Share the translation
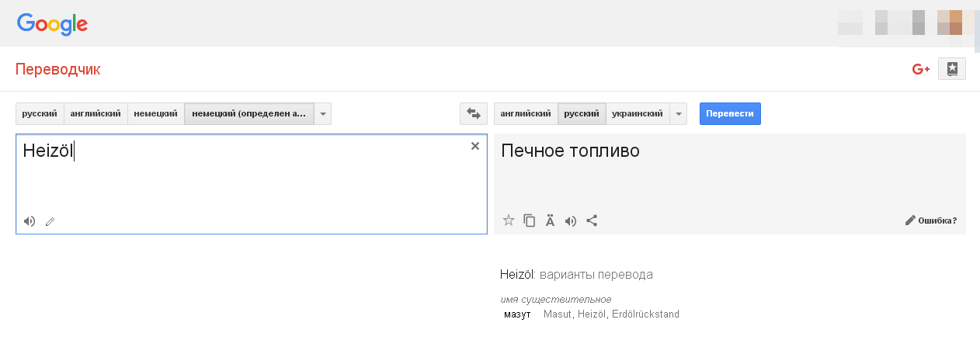 592,220
